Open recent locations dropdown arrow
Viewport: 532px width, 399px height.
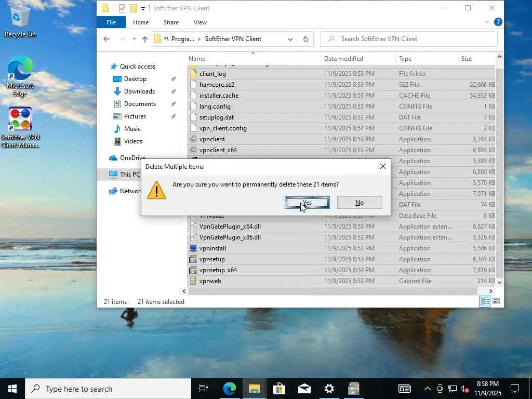135,39
